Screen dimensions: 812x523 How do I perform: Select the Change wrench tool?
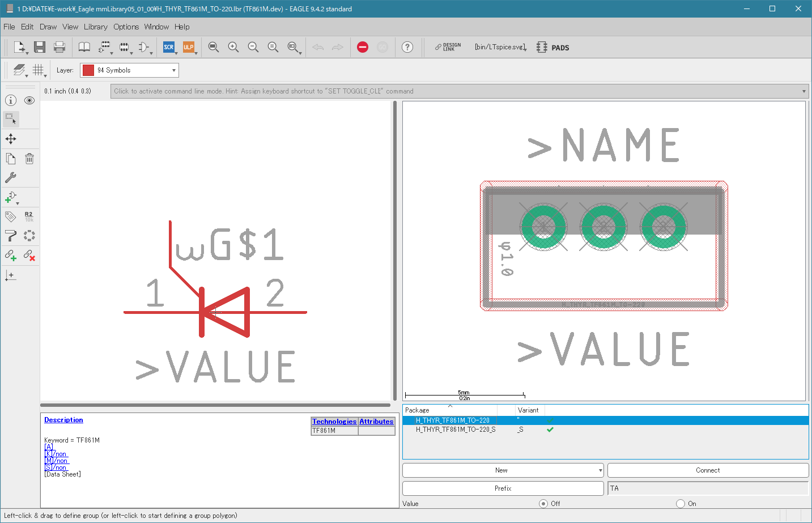coord(11,177)
